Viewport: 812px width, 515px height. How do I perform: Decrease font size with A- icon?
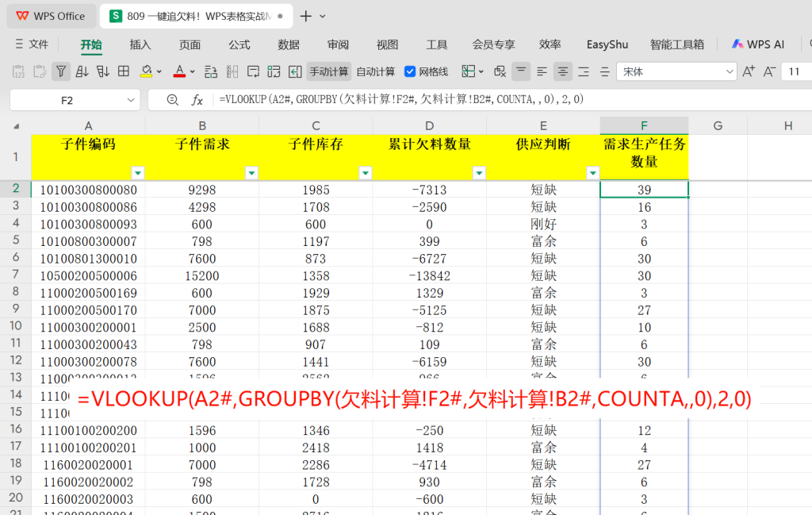[x=769, y=71]
